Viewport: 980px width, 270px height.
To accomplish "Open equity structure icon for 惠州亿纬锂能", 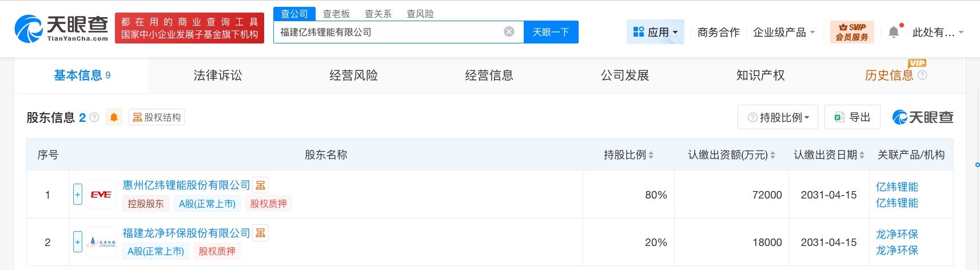I will 261,185.
